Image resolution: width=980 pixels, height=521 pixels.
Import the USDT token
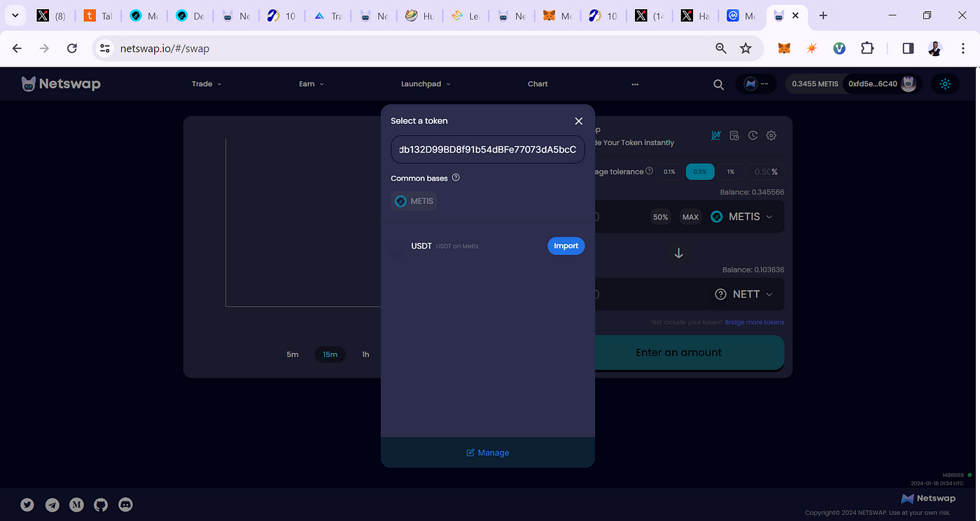[566, 246]
